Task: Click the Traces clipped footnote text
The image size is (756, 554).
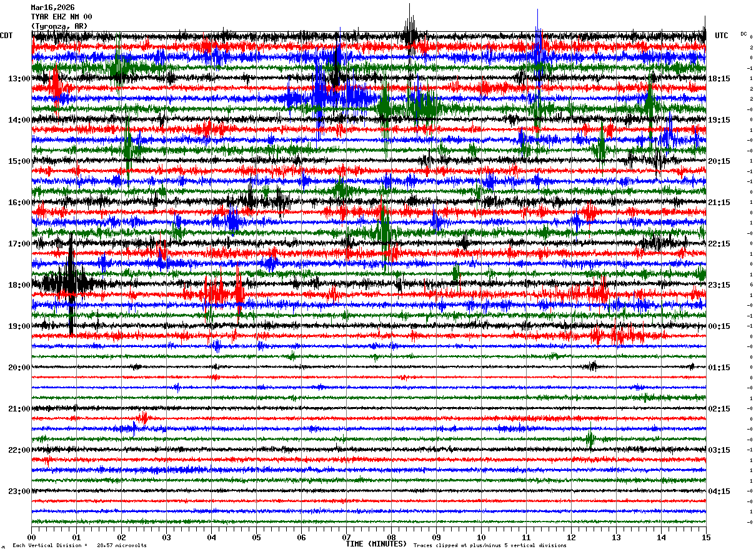Action: 490,545
